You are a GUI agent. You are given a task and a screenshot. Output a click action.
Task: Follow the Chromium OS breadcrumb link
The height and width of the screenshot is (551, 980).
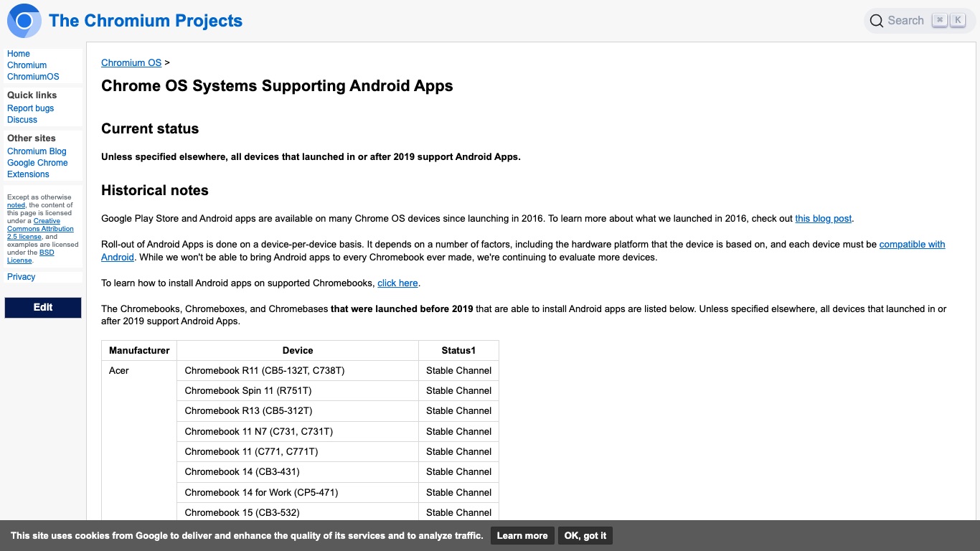tap(131, 63)
